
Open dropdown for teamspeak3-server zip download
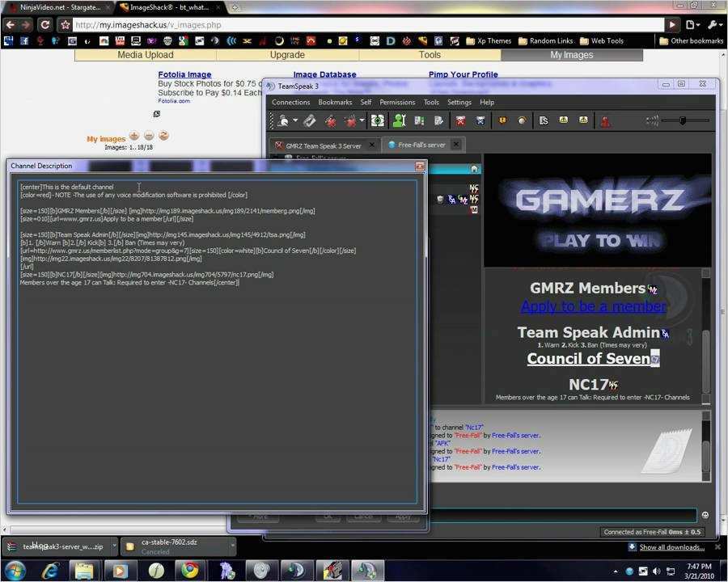pyautogui.click(x=114, y=546)
